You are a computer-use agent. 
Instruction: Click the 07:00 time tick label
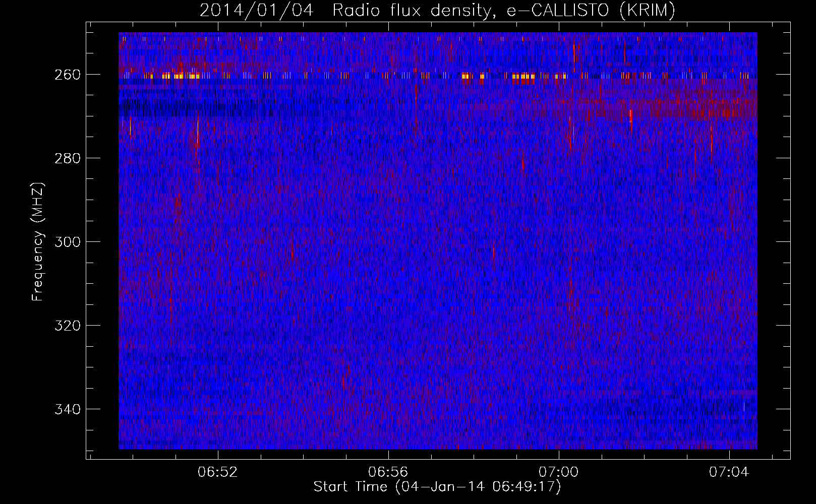pos(558,472)
